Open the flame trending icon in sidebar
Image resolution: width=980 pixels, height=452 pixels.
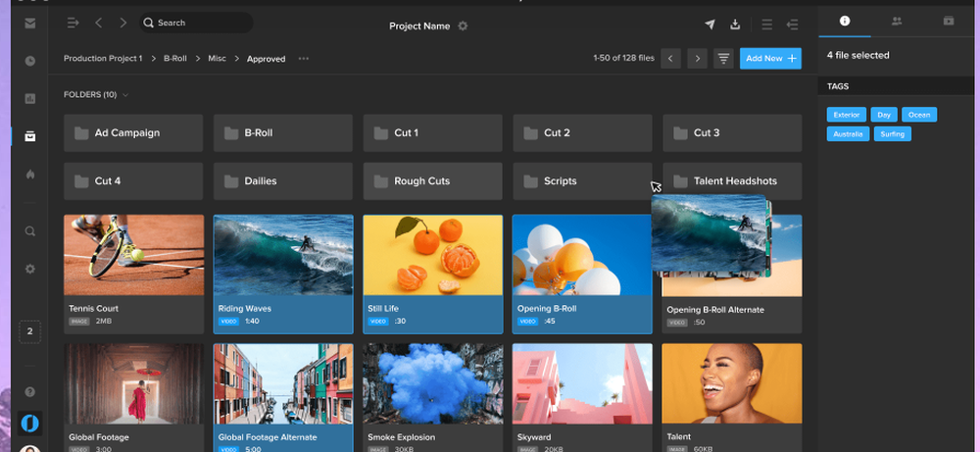(30, 175)
